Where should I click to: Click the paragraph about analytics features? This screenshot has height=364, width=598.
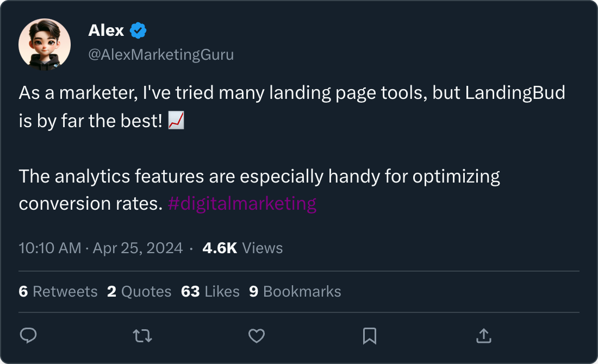coord(259,177)
